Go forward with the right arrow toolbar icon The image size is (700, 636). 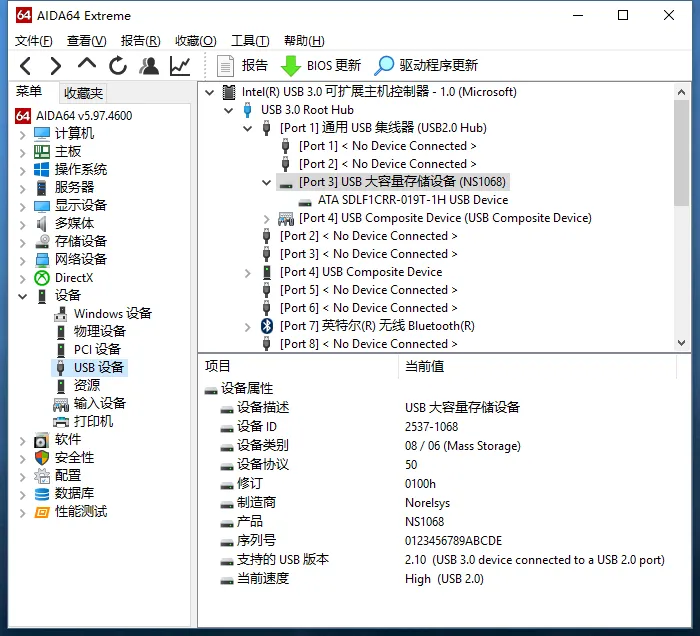click(55, 66)
